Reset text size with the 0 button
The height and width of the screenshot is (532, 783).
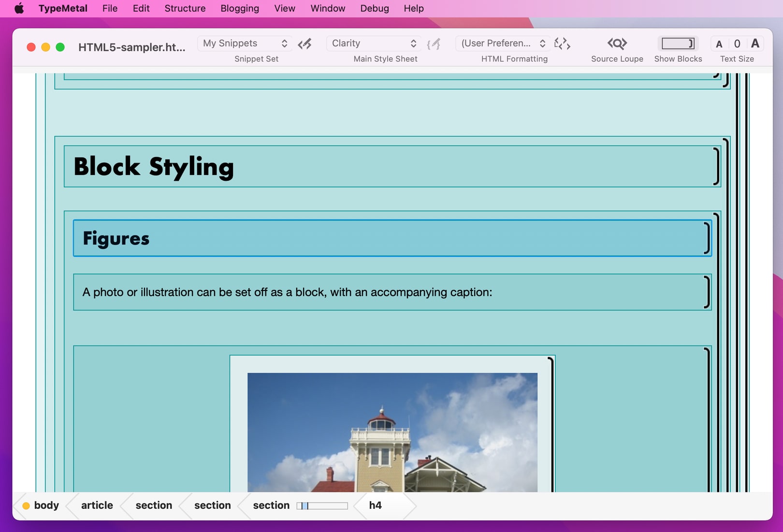[x=737, y=44]
